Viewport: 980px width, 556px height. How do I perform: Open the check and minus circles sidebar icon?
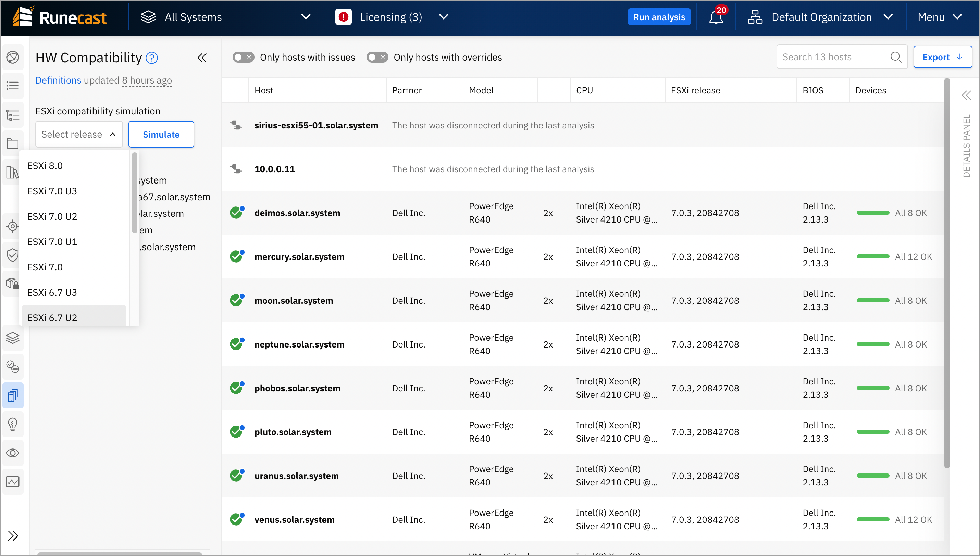pyautogui.click(x=13, y=367)
